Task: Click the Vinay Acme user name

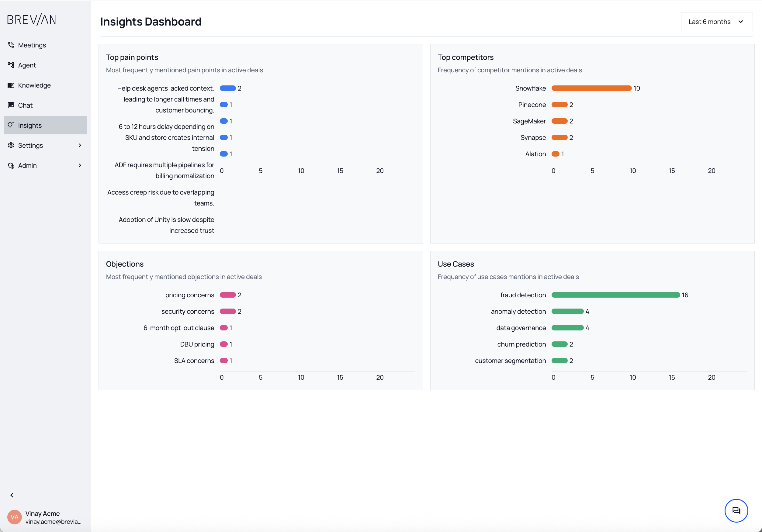Action: pyautogui.click(x=43, y=513)
